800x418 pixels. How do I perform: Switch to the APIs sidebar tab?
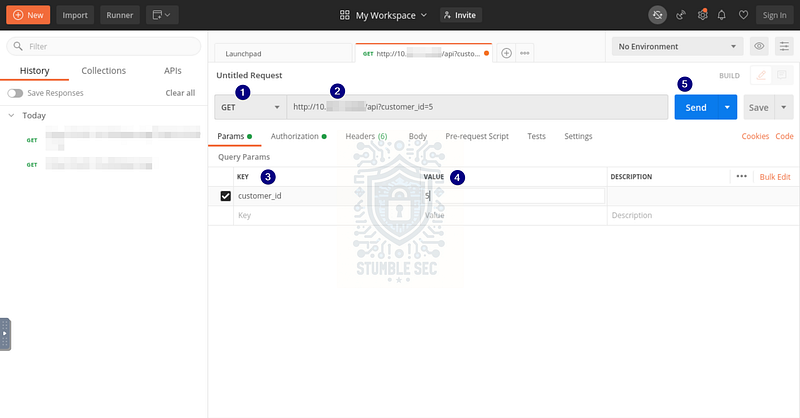pos(172,71)
